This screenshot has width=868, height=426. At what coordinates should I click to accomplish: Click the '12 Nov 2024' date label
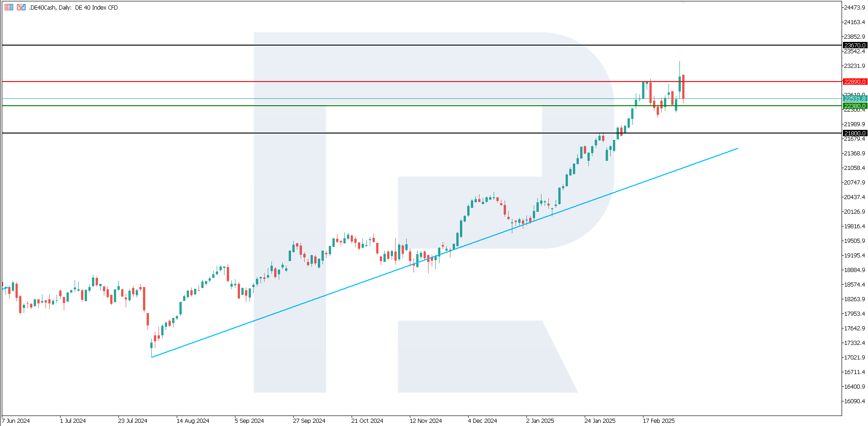click(425, 421)
